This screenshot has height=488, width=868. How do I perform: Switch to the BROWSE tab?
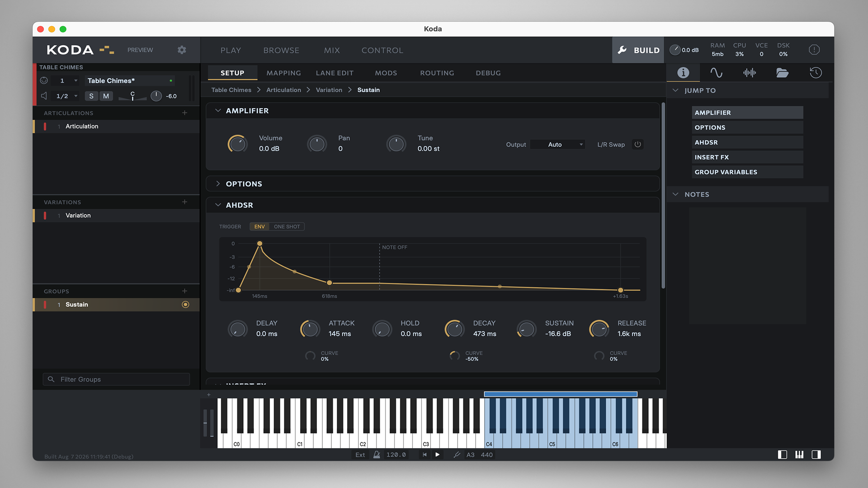[x=281, y=50]
